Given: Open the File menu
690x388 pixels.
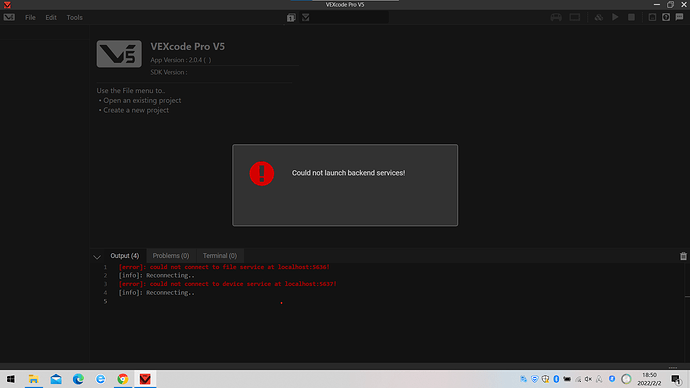Looking at the screenshot, I should click(x=30, y=18).
